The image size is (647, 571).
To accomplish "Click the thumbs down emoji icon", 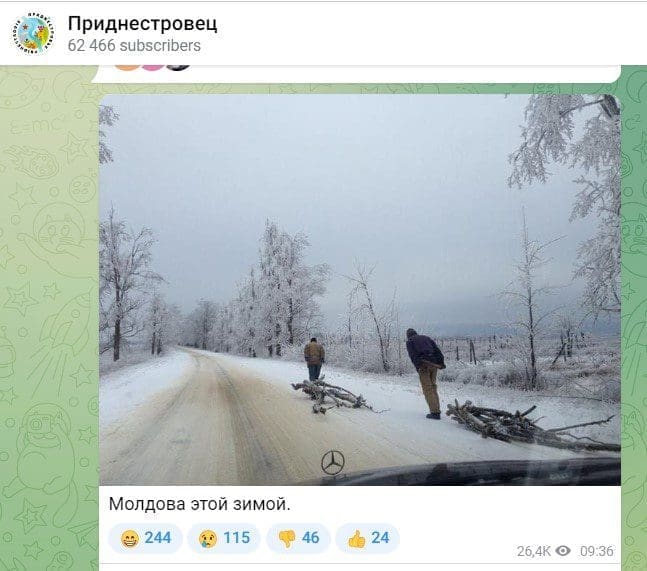I will [x=287, y=539].
